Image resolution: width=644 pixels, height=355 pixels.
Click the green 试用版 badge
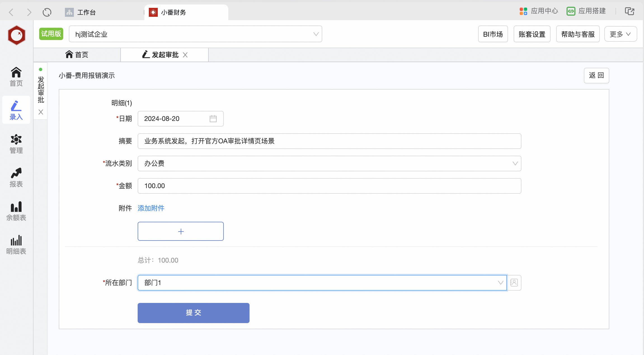tap(51, 34)
